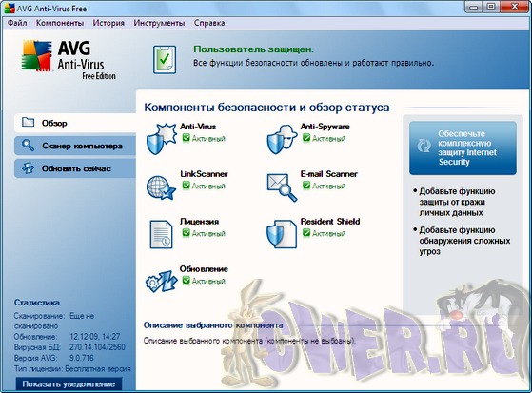Click the update date 12.12.09, 14:27

(95, 337)
